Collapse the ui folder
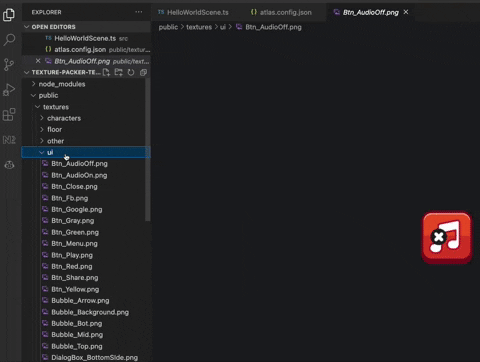Image resolution: width=480 pixels, height=362 pixels. [x=86, y=152]
